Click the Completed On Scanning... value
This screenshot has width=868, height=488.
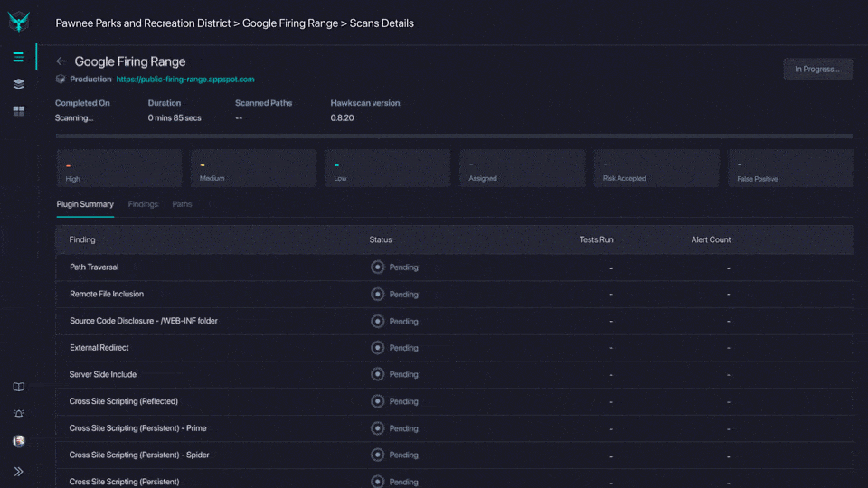click(x=74, y=117)
